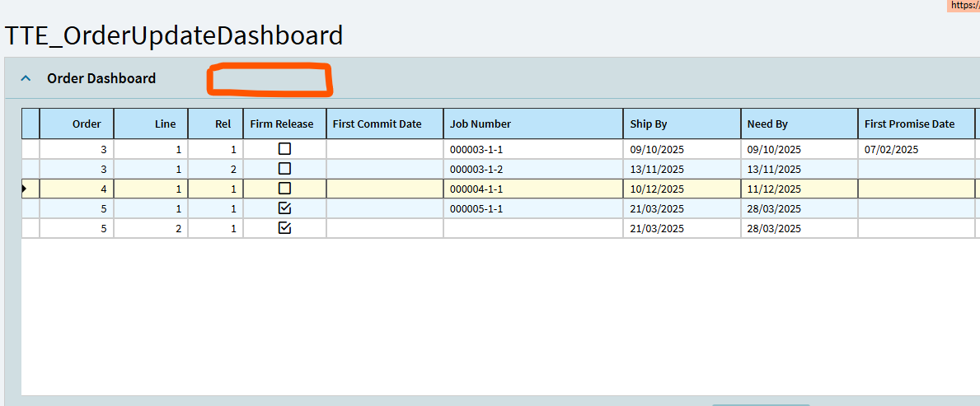Select the row header of job 000005-1-1
Image resolution: width=980 pixels, height=406 pixels.
click(x=30, y=208)
